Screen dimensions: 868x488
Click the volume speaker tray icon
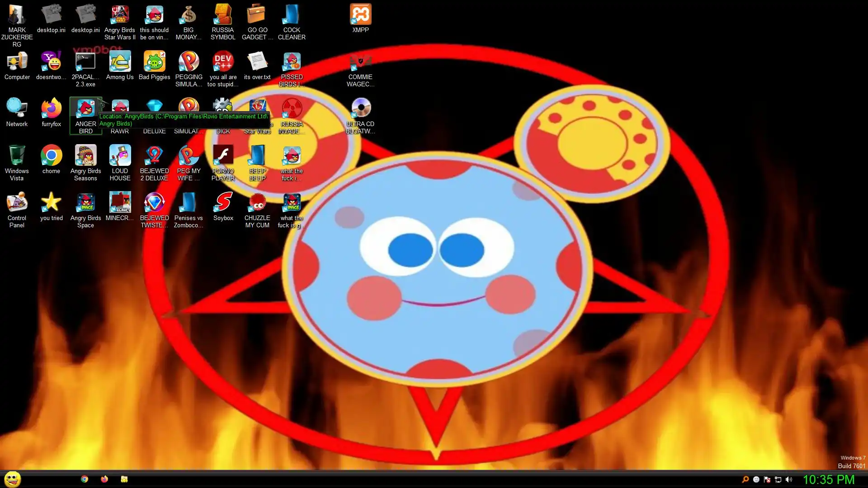pos(789,479)
